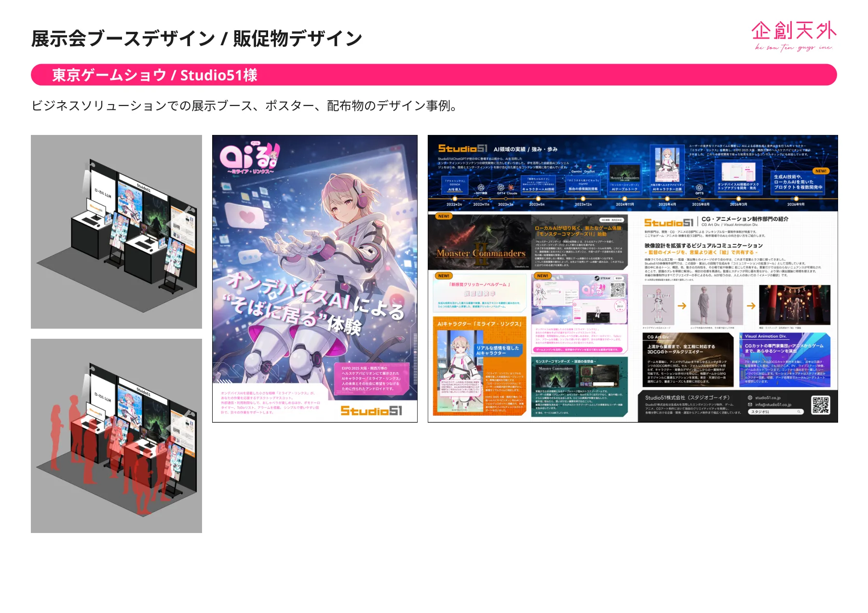Viewport: 868px width, 613px height.
Task: Open the aiる character poster image
Action: (x=315, y=279)
